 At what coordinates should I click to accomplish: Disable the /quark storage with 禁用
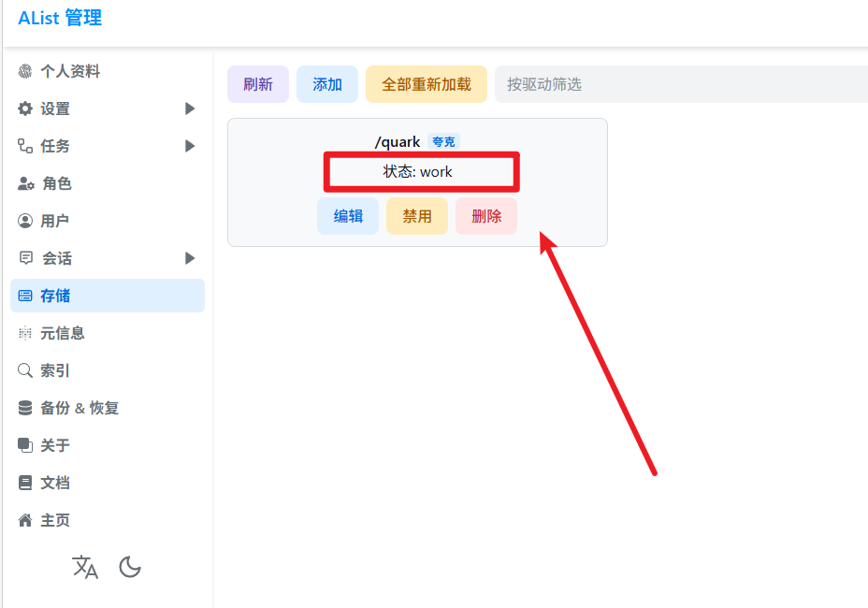pyautogui.click(x=417, y=216)
